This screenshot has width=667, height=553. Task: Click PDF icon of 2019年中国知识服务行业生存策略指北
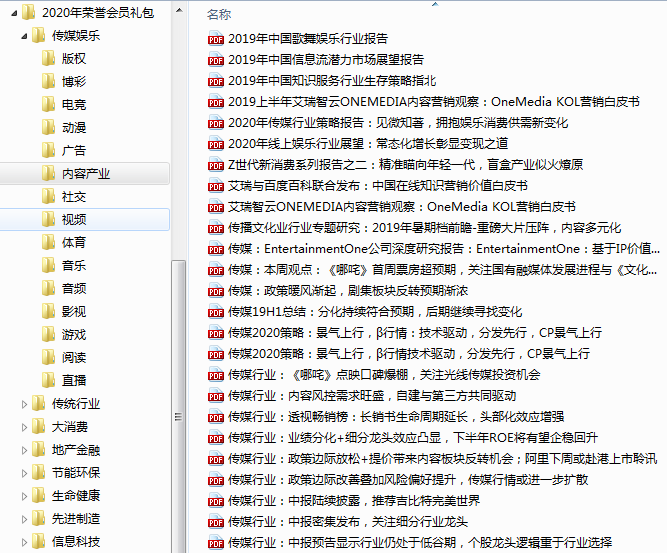pos(216,80)
